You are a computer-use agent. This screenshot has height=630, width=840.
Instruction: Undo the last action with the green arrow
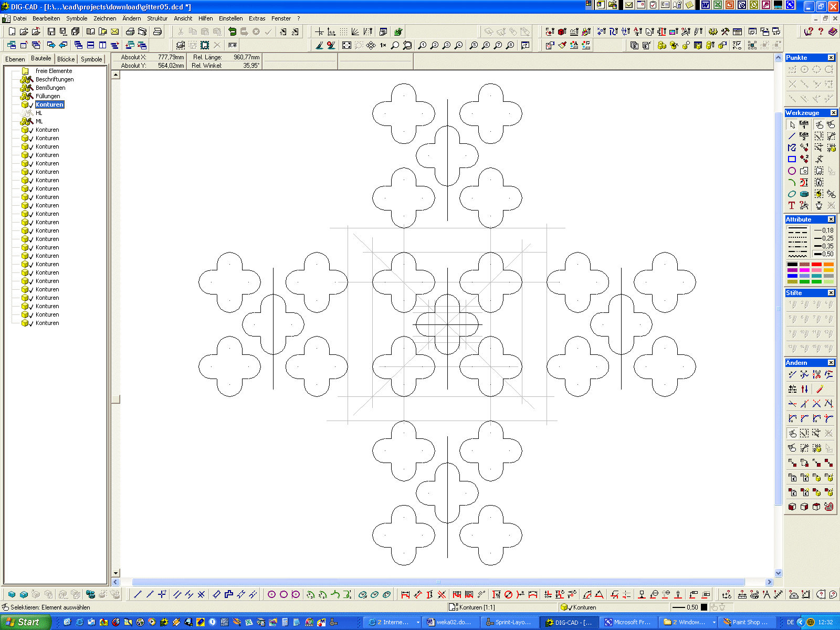click(x=232, y=32)
